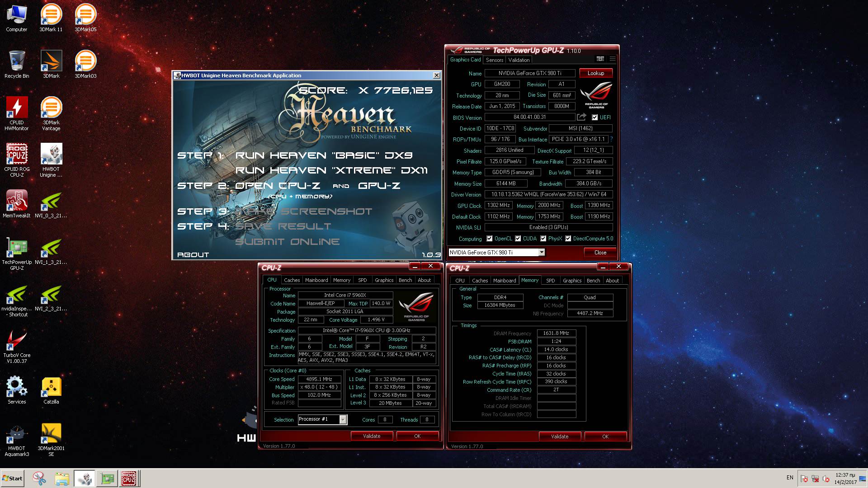Click OK in the right CPU-Z window
Viewport: 868px width, 488px height.
tap(605, 436)
